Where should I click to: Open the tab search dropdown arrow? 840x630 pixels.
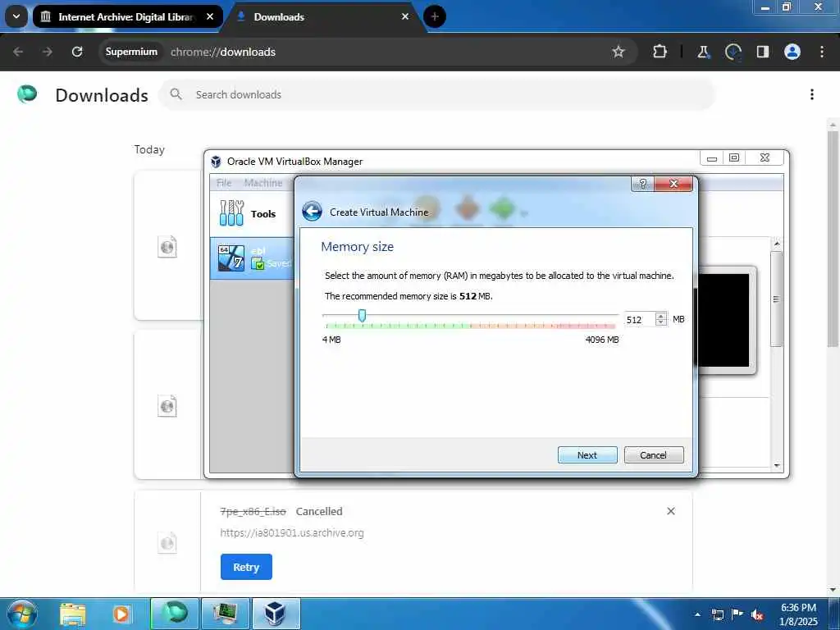(16, 16)
